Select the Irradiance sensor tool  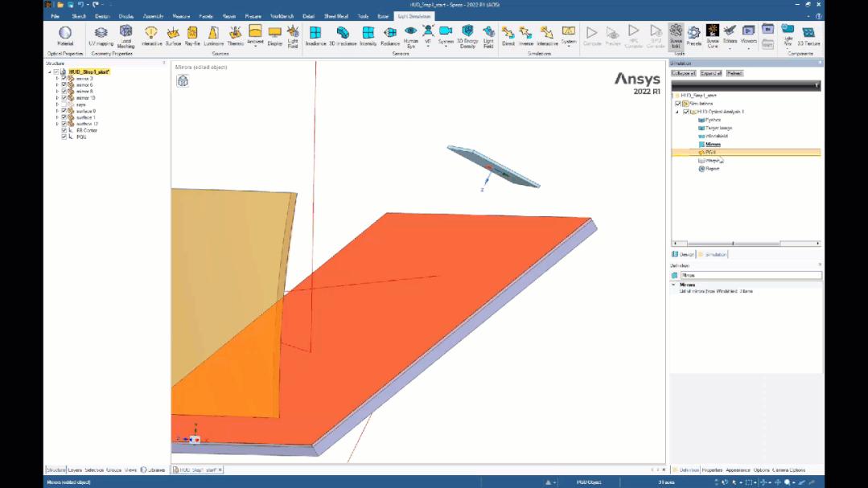point(315,34)
